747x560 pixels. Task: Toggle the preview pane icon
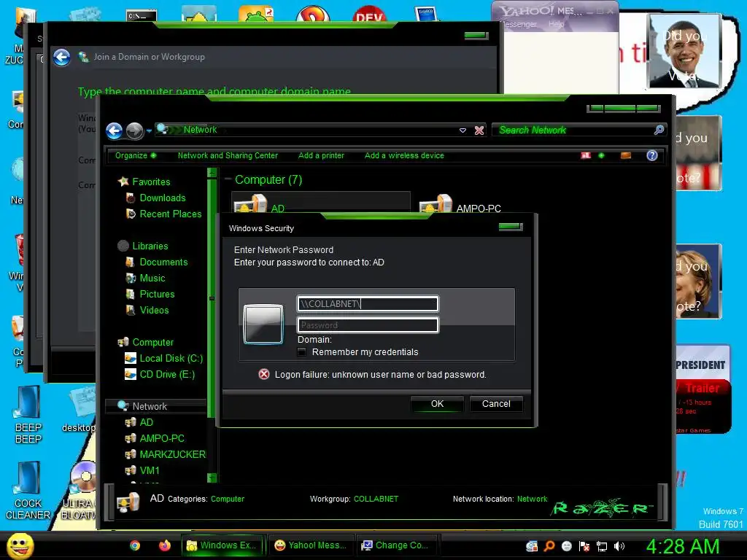[626, 155]
